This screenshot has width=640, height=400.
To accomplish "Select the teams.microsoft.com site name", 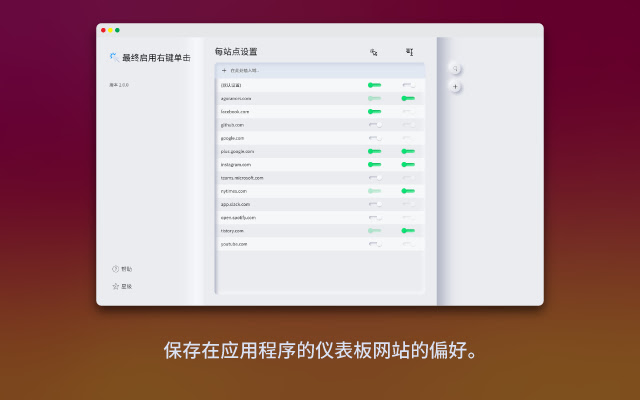I will coord(242,178).
